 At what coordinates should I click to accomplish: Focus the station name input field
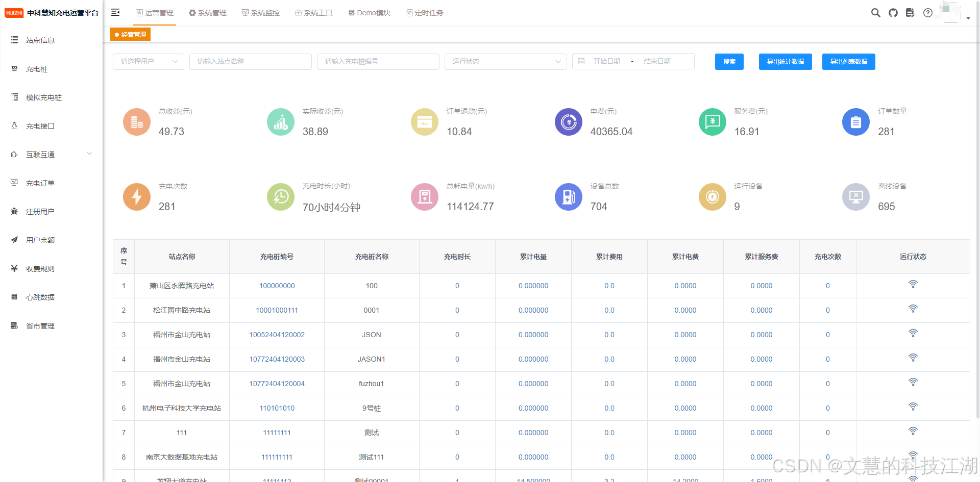pyautogui.click(x=250, y=61)
